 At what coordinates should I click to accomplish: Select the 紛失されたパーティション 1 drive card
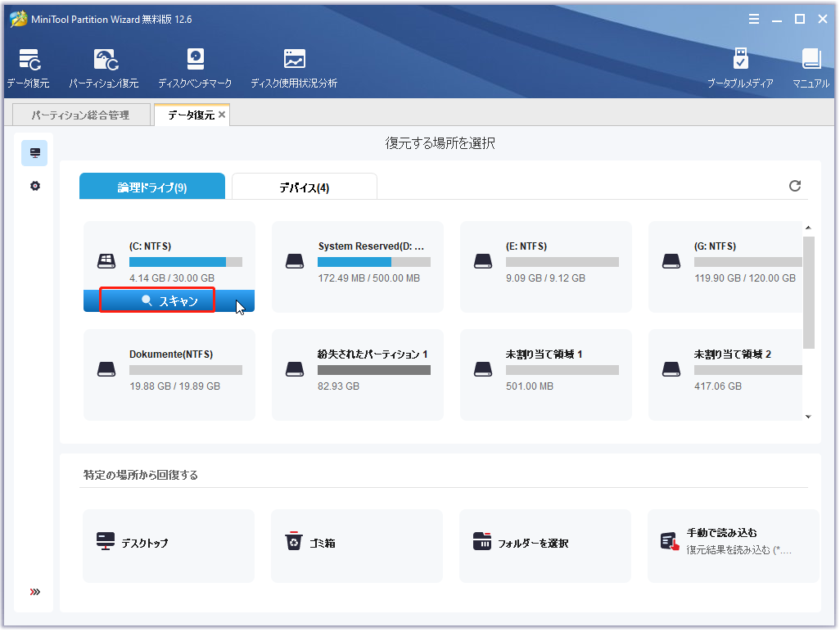coord(357,374)
